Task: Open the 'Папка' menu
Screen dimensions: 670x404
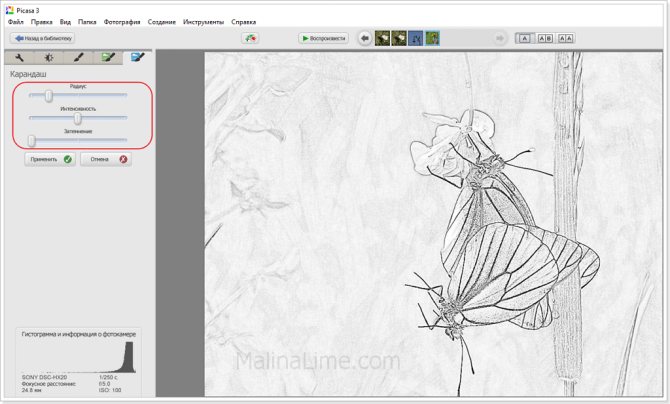Action: [x=87, y=22]
